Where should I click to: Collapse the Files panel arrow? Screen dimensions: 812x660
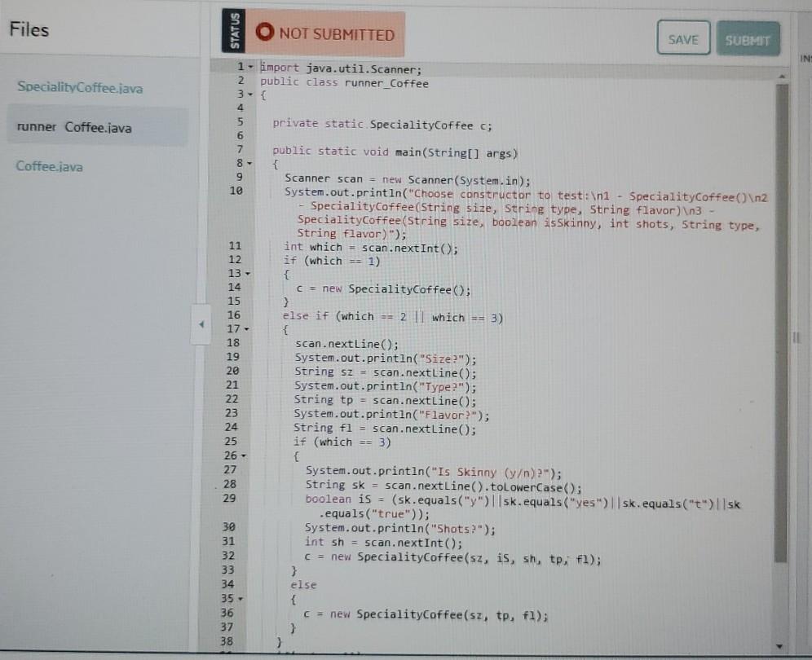[201, 324]
